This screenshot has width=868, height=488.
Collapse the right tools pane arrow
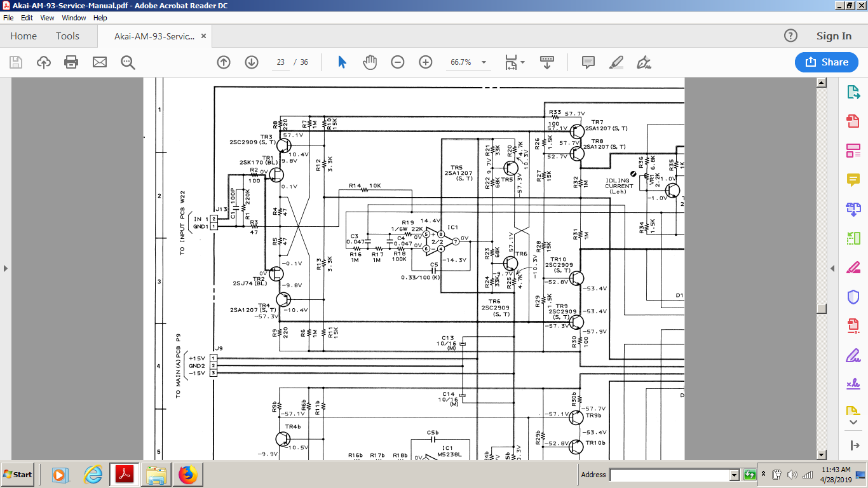pyautogui.click(x=853, y=445)
